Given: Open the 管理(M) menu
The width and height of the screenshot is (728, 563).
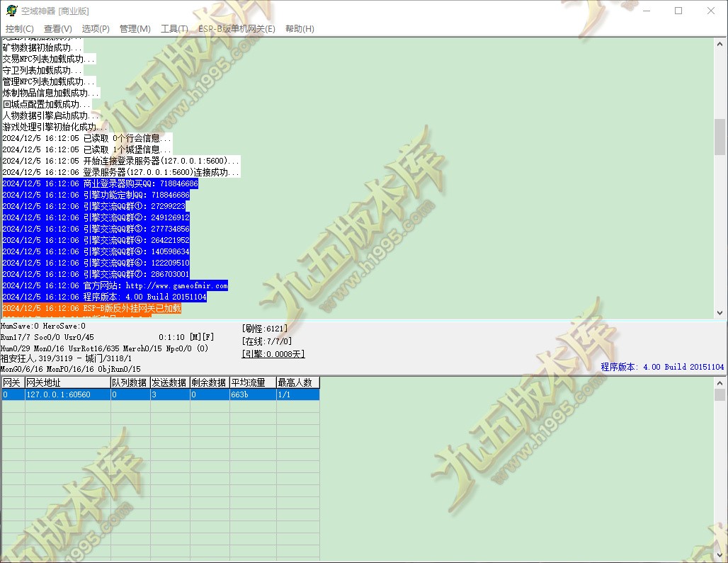Looking at the screenshot, I should 135,29.
